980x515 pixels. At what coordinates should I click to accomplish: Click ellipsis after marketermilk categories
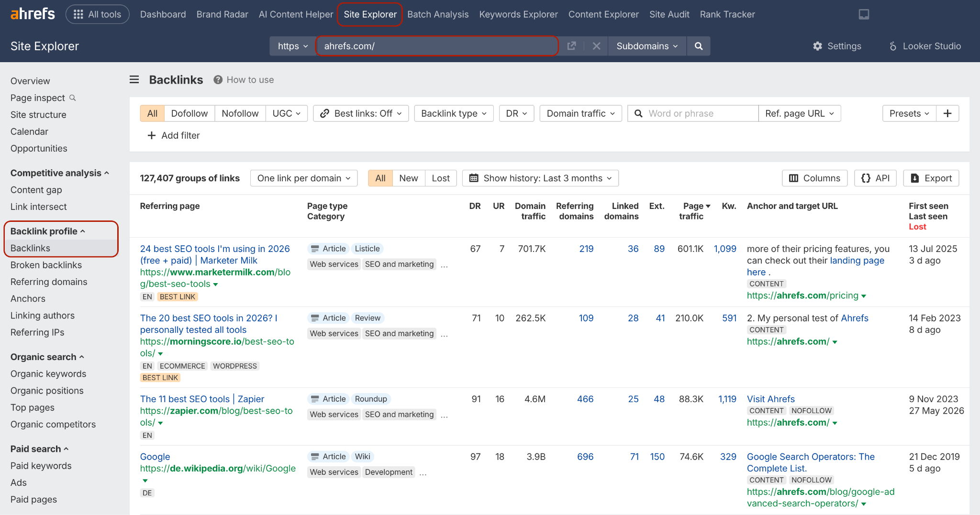tap(444, 265)
